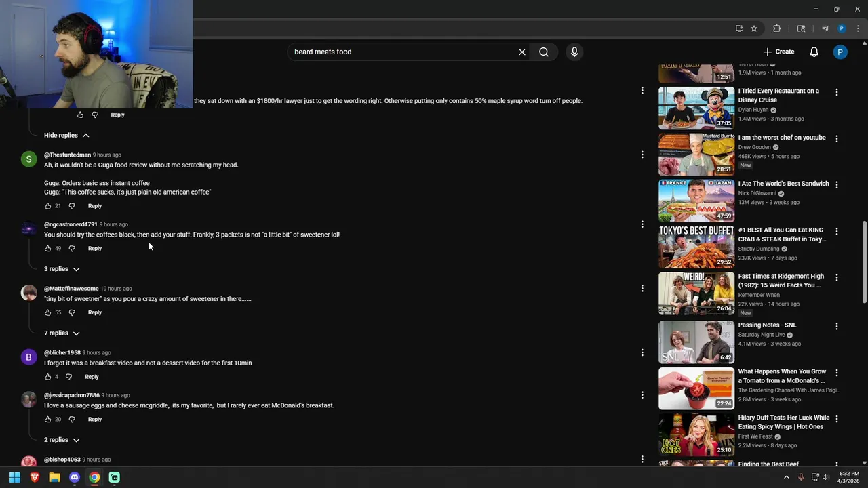Open 'Passing Notes - SNL' thumbnail
Screen dimensions: 868x488
coord(696,342)
